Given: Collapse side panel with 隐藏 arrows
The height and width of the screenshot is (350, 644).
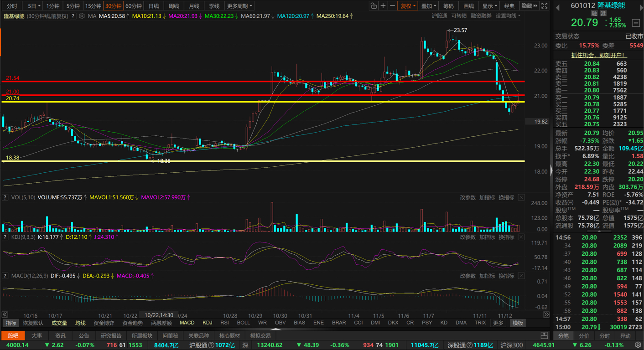Looking at the screenshot, I should [x=530, y=6].
